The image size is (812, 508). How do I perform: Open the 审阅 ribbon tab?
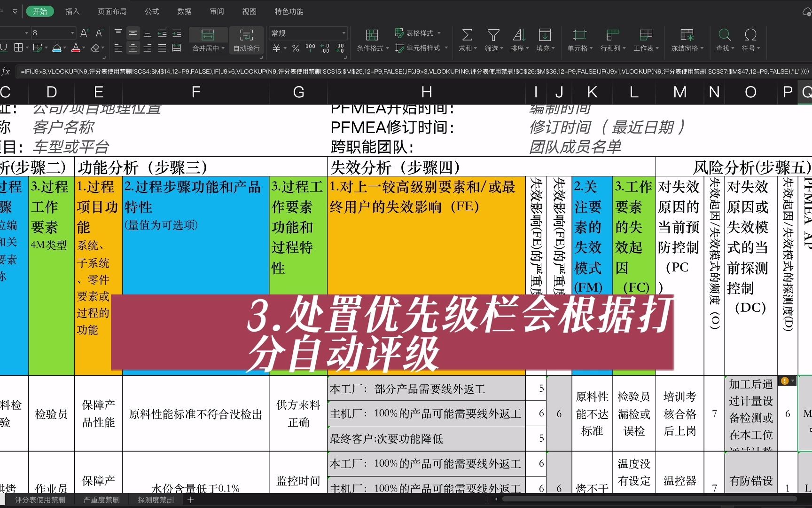click(217, 11)
